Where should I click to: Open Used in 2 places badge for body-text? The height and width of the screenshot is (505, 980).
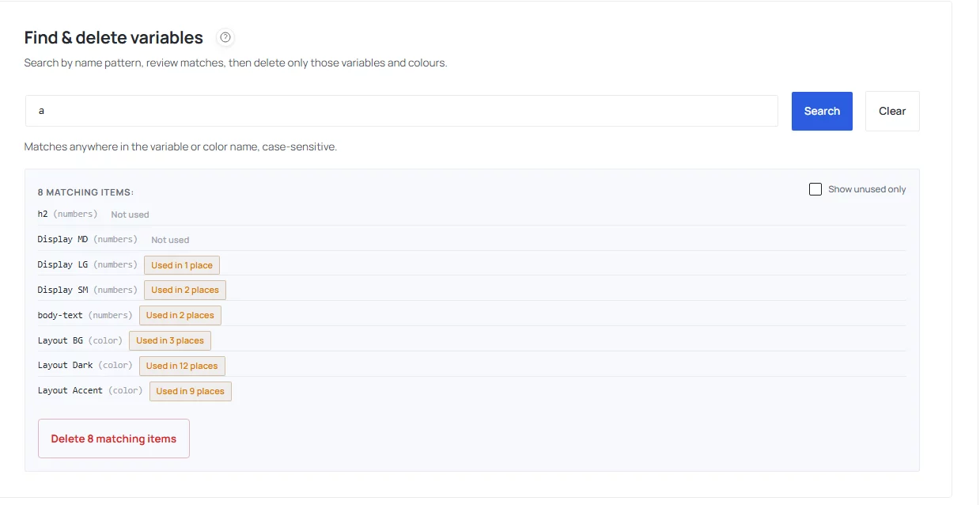[180, 316]
